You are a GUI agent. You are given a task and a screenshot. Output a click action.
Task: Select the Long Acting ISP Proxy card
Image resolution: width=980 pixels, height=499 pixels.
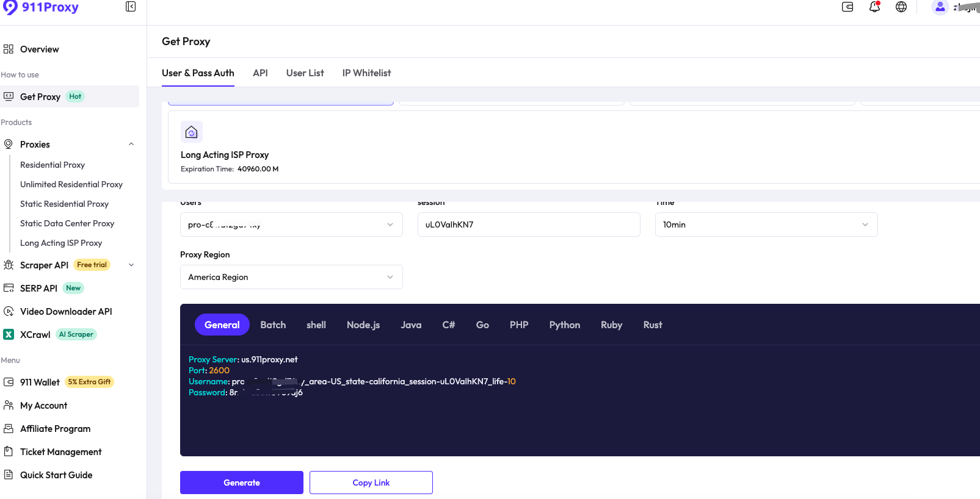pyautogui.click(x=574, y=147)
